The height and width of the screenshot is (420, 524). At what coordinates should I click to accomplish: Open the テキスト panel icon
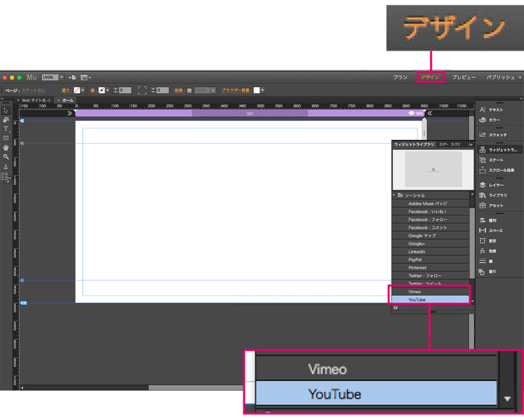(482, 110)
